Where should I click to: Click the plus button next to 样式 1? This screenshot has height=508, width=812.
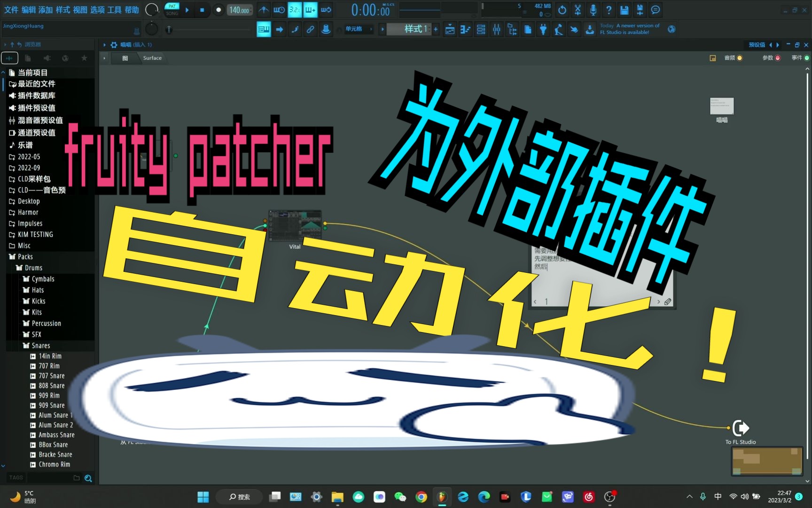click(436, 29)
